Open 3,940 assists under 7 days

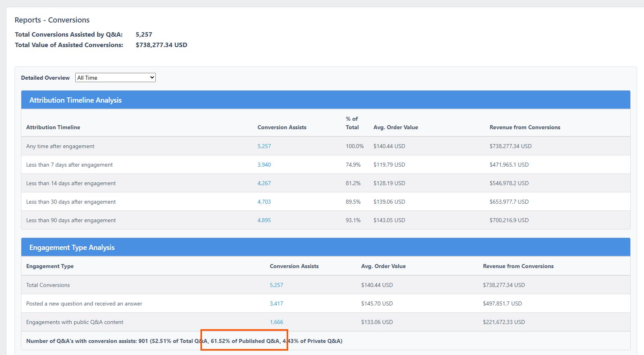(264, 165)
